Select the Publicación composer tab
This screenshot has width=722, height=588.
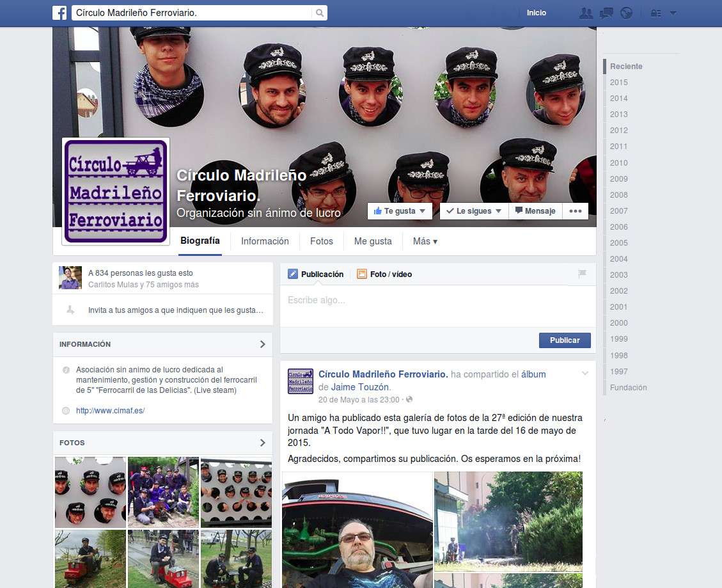pos(316,274)
